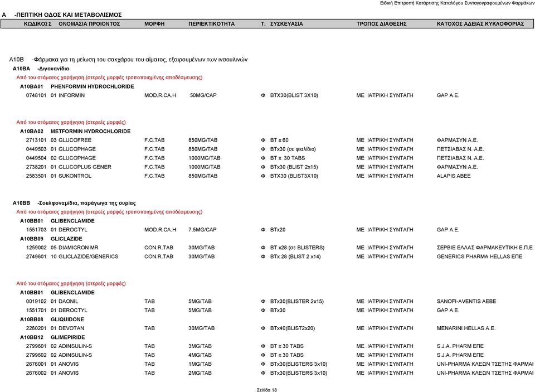Click the 3MG/TAB strength value
The width and height of the screenshot is (535, 392).
coord(200,346)
